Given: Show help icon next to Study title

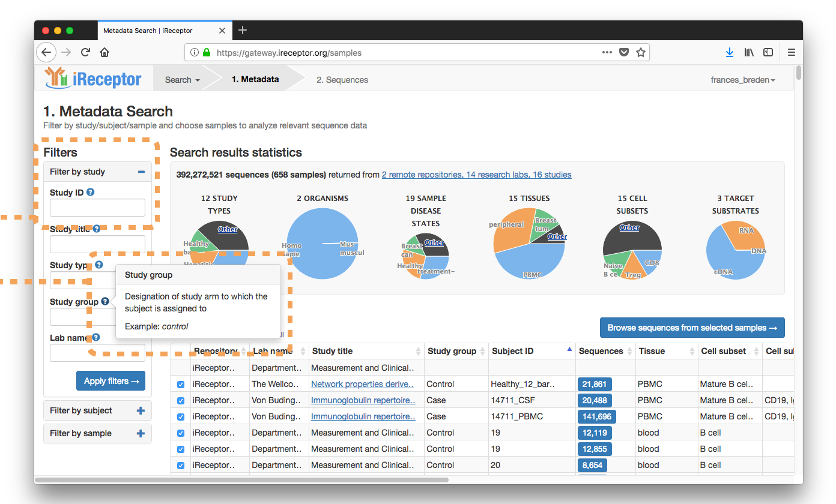Looking at the screenshot, I should coord(96,229).
